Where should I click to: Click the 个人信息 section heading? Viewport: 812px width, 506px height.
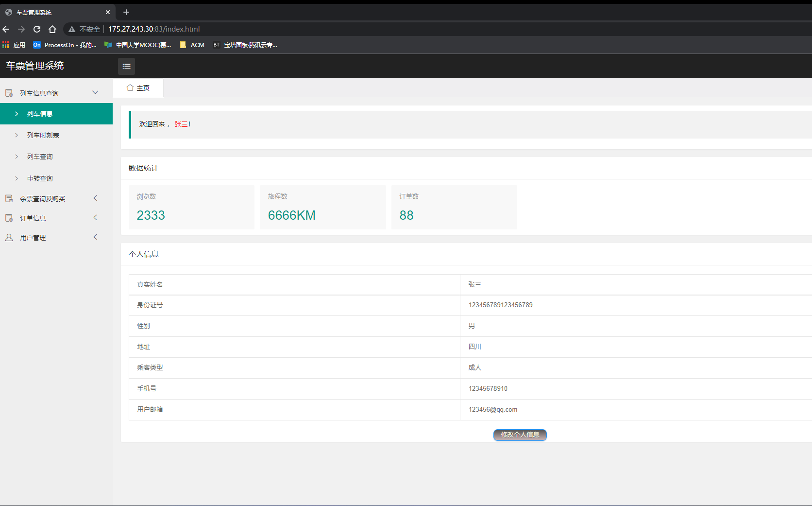coord(143,254)
